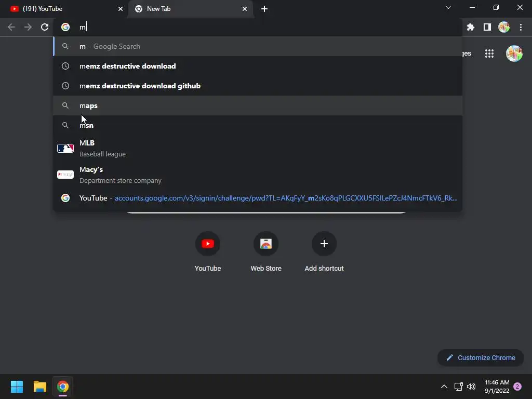The height and width of the screenshot is (399, 532).
Task: Open the Google apps grid
Action: (489, 54)
